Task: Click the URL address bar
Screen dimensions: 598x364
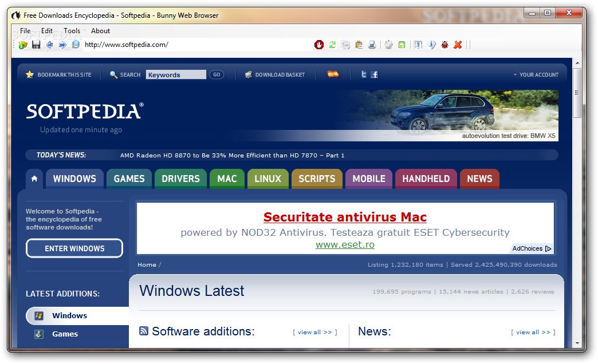Action: point(197,45)
